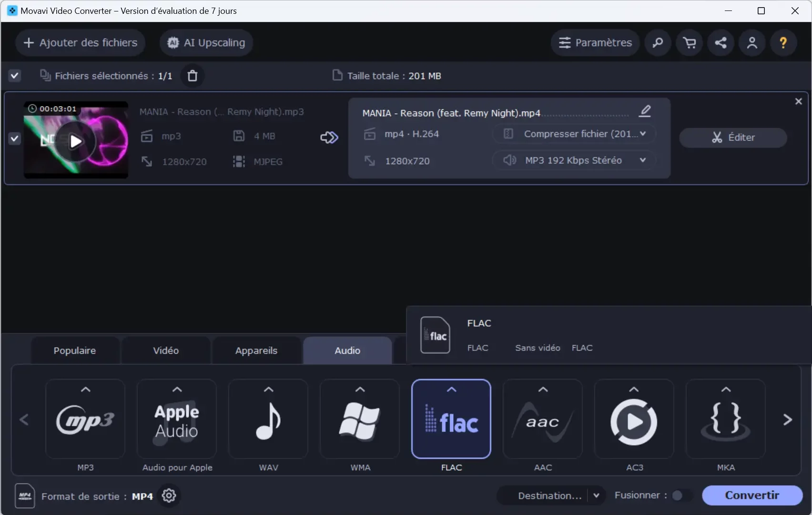This screenshot has width=812, height=515.
Task: Expand WAV presets chevron
Action: [x=269, y=390]
